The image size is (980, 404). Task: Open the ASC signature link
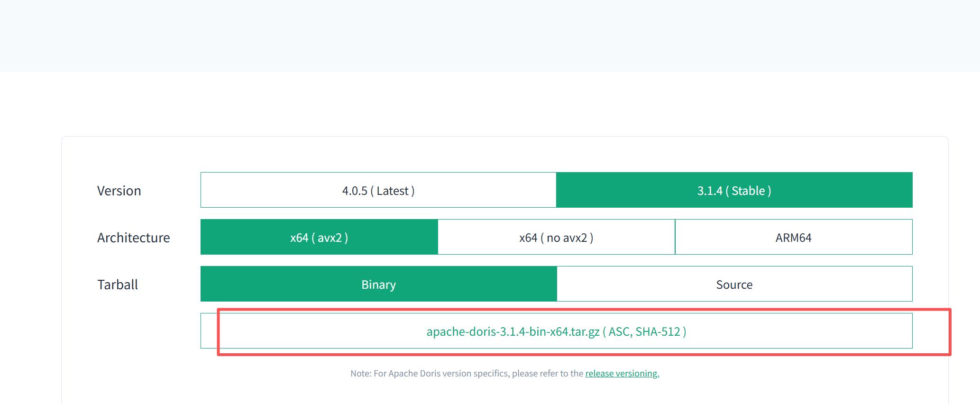click(x=619, y=331)
